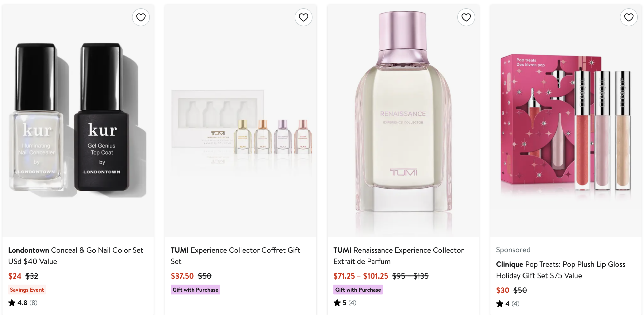Click the 4.8 star rating for Londontown
This screenshot has width=644, height=315.
click(x=23, y=303)
